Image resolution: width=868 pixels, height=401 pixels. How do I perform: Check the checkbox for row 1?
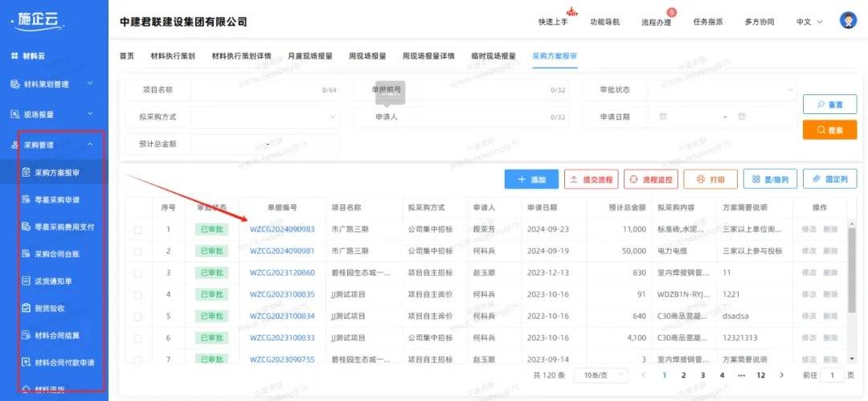[138, 229]
